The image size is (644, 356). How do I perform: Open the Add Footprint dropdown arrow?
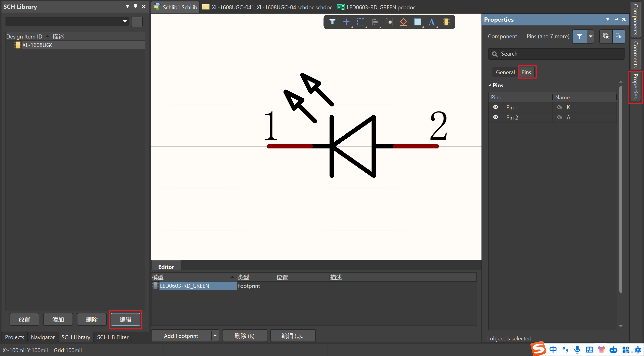215,336
